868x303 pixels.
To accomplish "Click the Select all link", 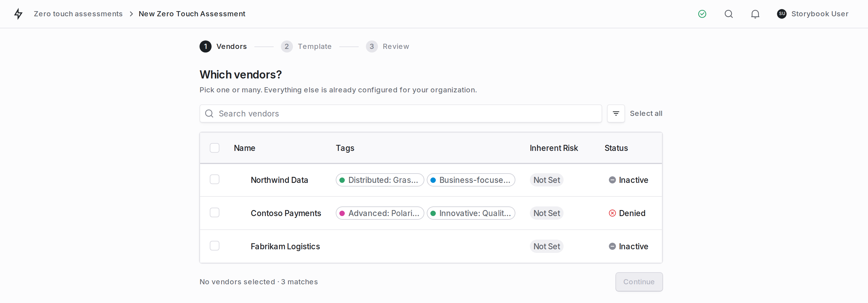I will coord(646,113).
